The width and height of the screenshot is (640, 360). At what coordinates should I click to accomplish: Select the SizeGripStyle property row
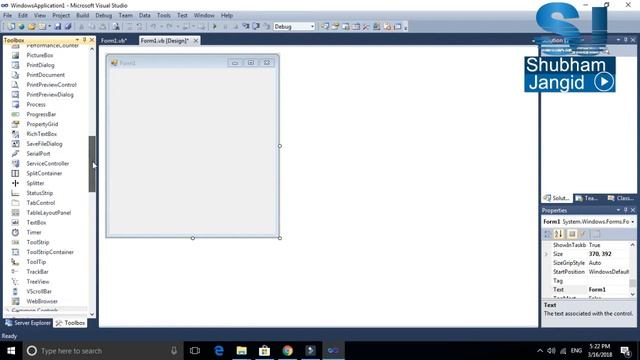click(586, 263)
